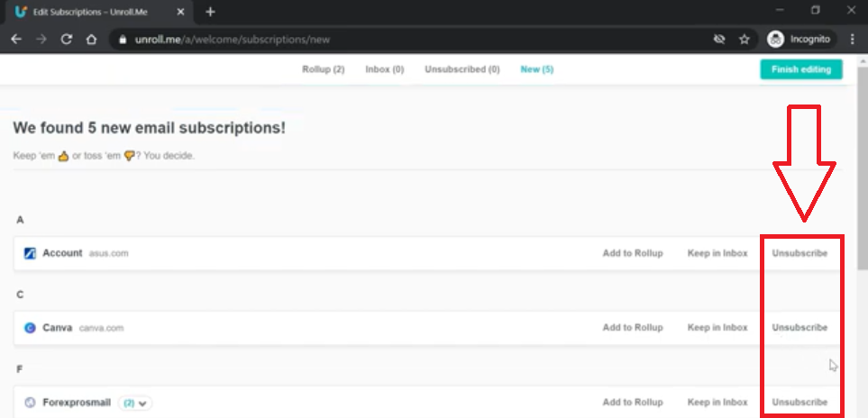Switch to the Unsubscribed (0) tab
The image size is (868, 418).
pos(462,69)
